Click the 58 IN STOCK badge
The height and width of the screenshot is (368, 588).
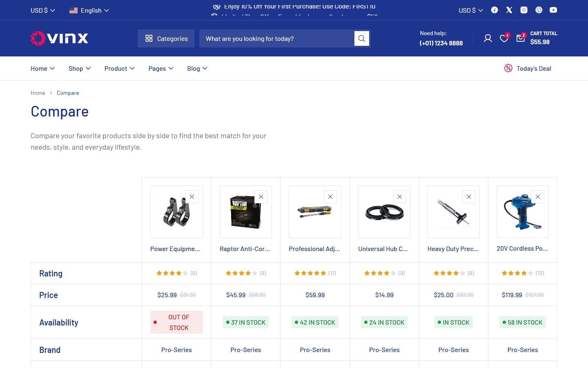523,322
